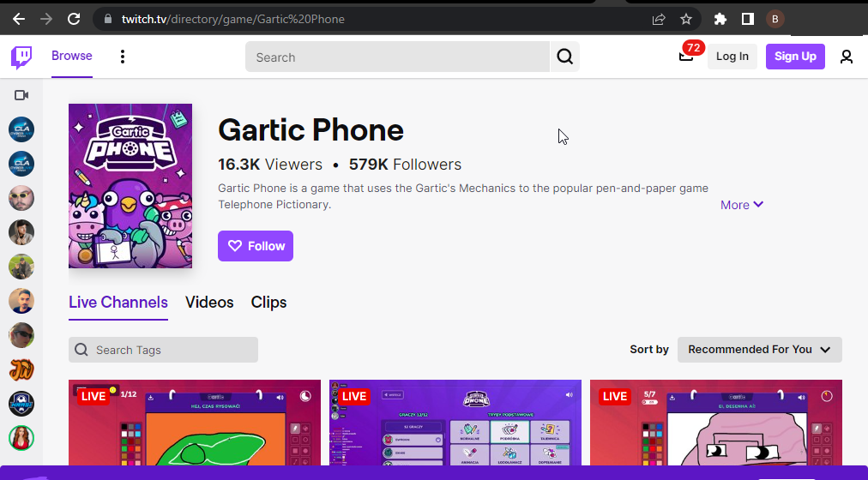Open the browser profile B avatar
This screenshot has height=480, width=868.
pos(775,20)
